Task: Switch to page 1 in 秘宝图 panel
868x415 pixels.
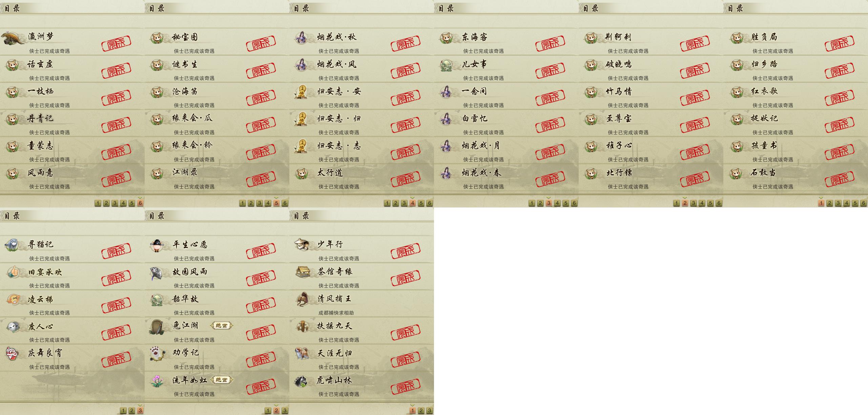Action: coord(243,203)
